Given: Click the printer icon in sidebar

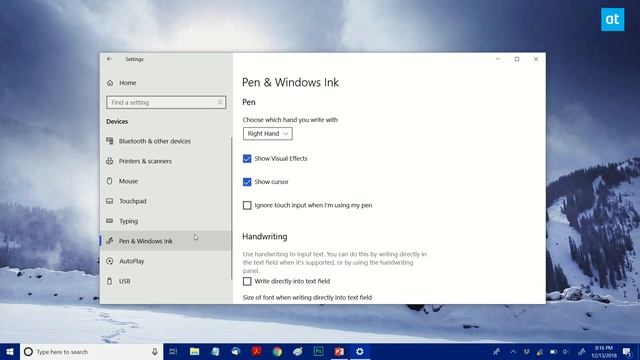Looking at the screenshot, I should [110, 161].
